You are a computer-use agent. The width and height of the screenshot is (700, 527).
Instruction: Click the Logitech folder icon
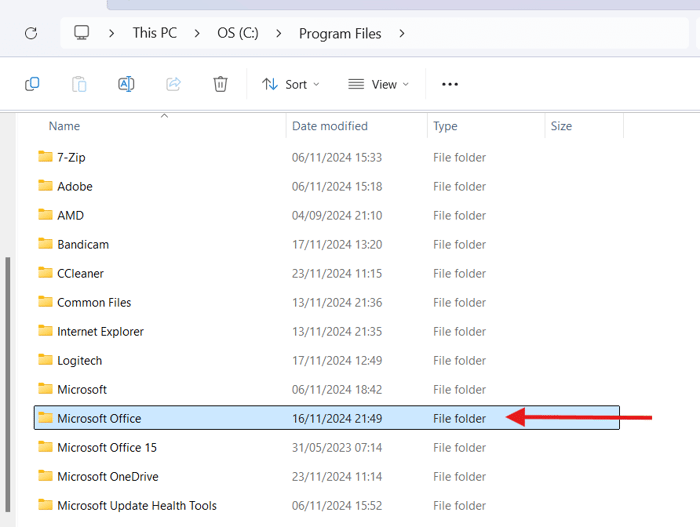tap(45, 360)
